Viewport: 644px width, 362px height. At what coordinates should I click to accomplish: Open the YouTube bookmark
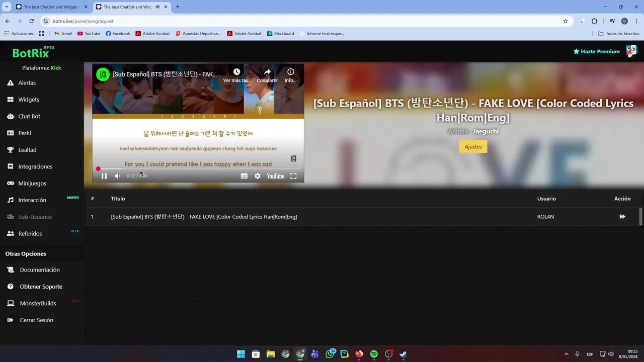(x=89, y=33)
